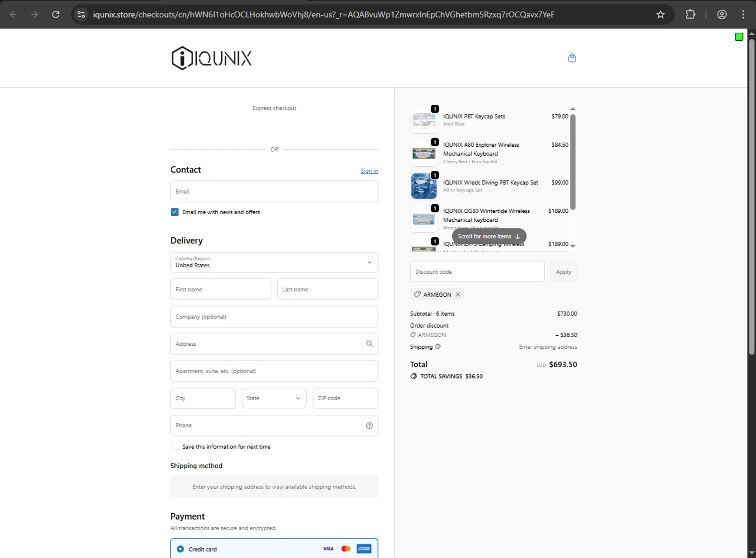This screenshot has width=756, height=558.
Task: Click the green extension indicator square
Action: 739,37
